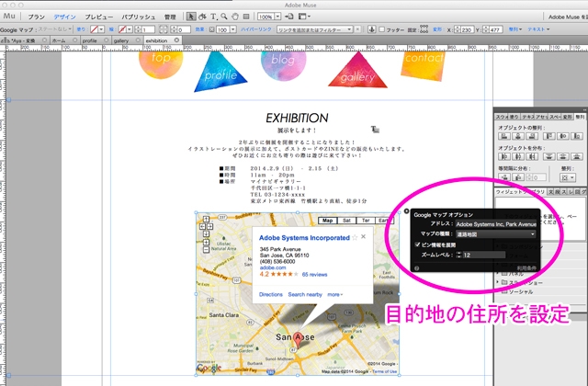The height and width of the screenshot is (386, 588).
Task: Click 利用条件 link in map options
Action: pyautogui.click(x=526, y=268)
